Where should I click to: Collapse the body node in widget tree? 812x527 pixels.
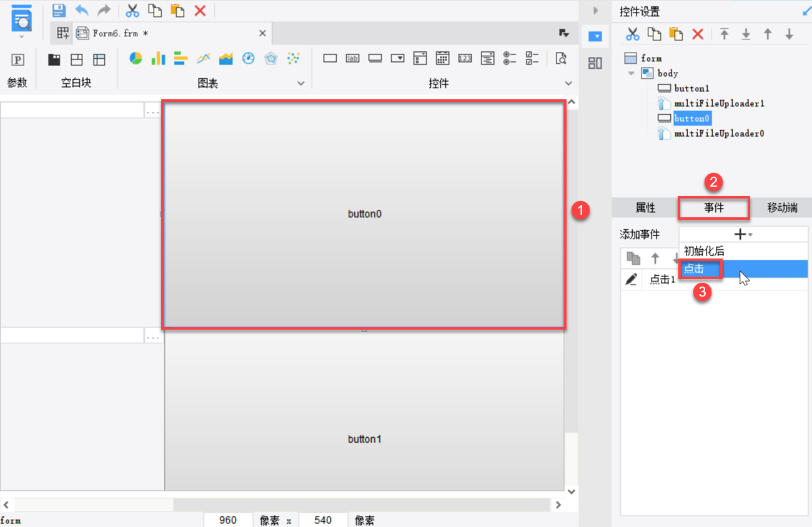click(x=631, y=73)
